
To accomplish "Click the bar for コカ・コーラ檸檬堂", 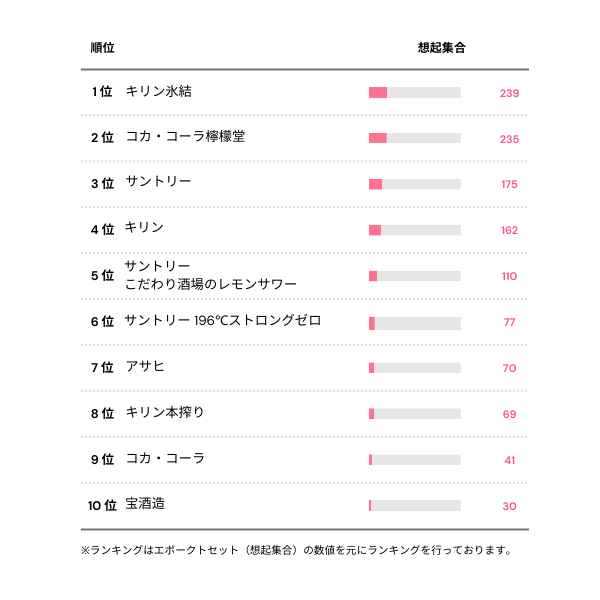I will pos(414,138).
